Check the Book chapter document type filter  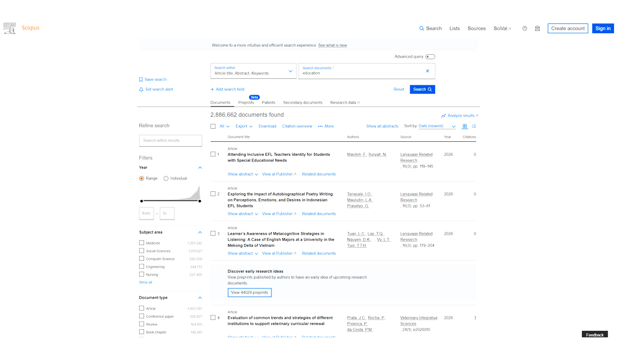tap(141, 332)
